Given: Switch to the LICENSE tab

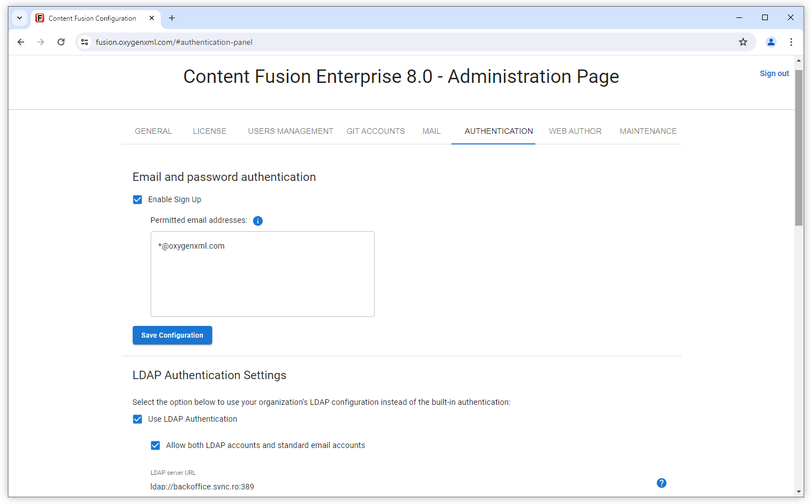Looking at the screenshot, I should [x=210, y=131].
